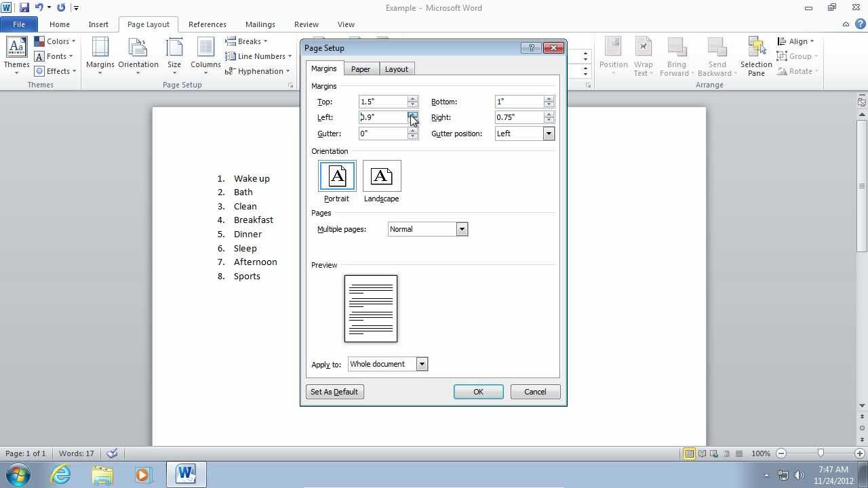Click the Page Setup dialog help button
Image resolution: width=868 pixels, height=488 pixels.
coord(531,47)
